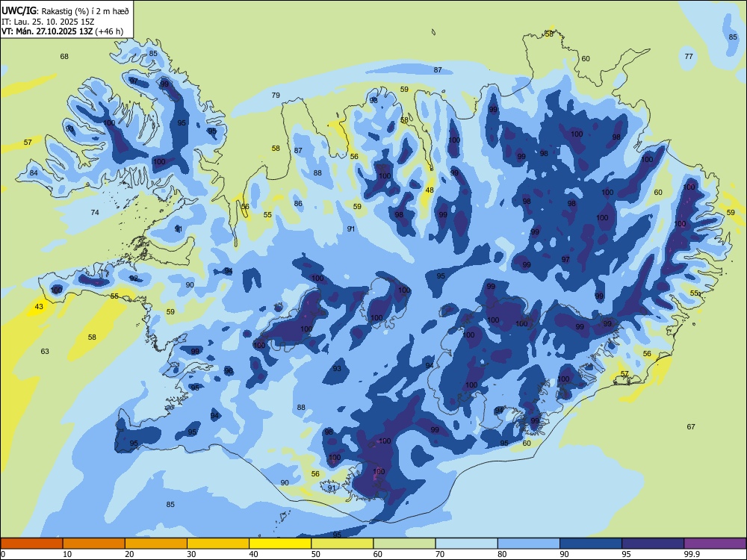Click the '48' humidity value on the map

click(x=430, y=190)
